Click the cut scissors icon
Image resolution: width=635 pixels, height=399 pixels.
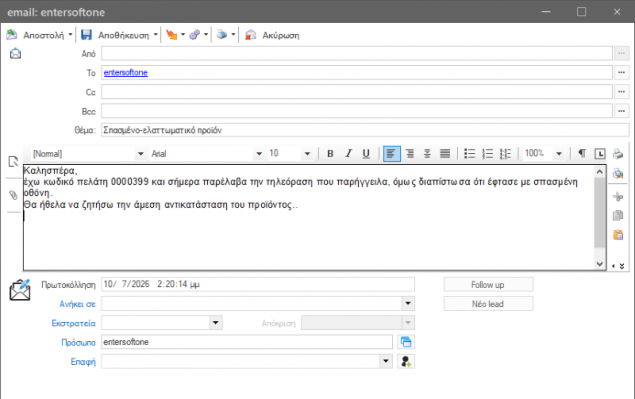point(618,197)
